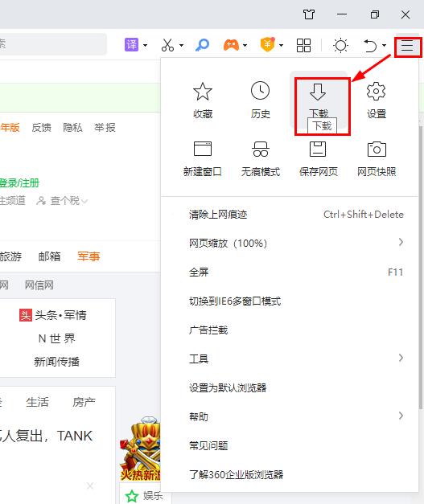
Task: Close the ad with small X
Action: [90, 486]
